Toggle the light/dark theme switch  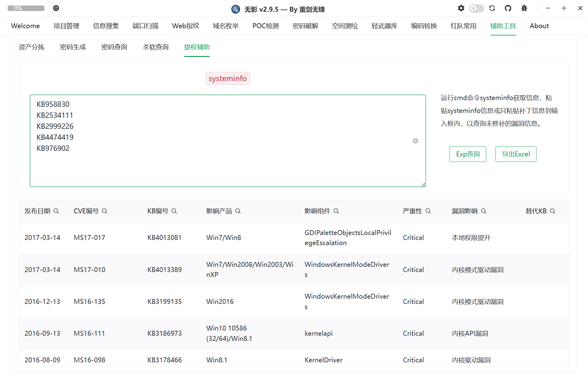pyautogui.click(x=476, y=8)
